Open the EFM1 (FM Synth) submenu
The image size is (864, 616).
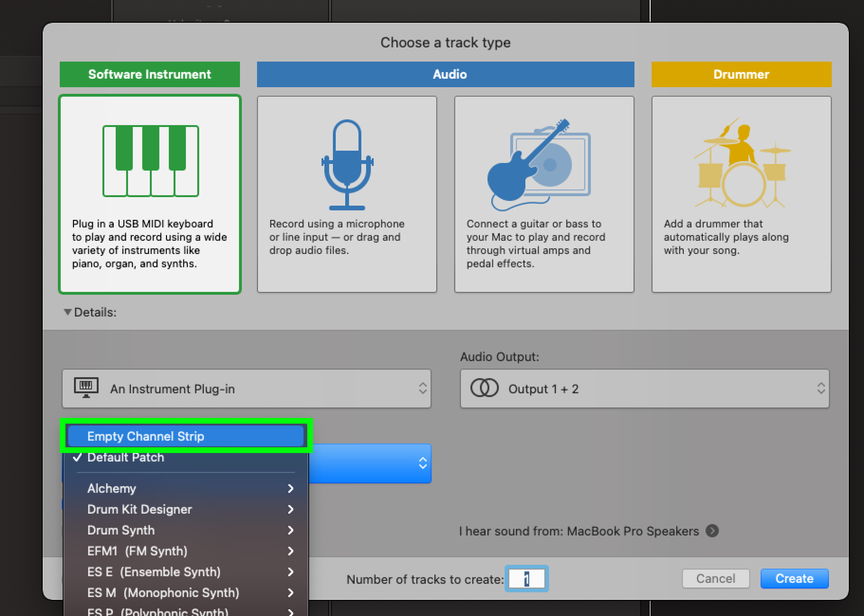click(186, 551)
